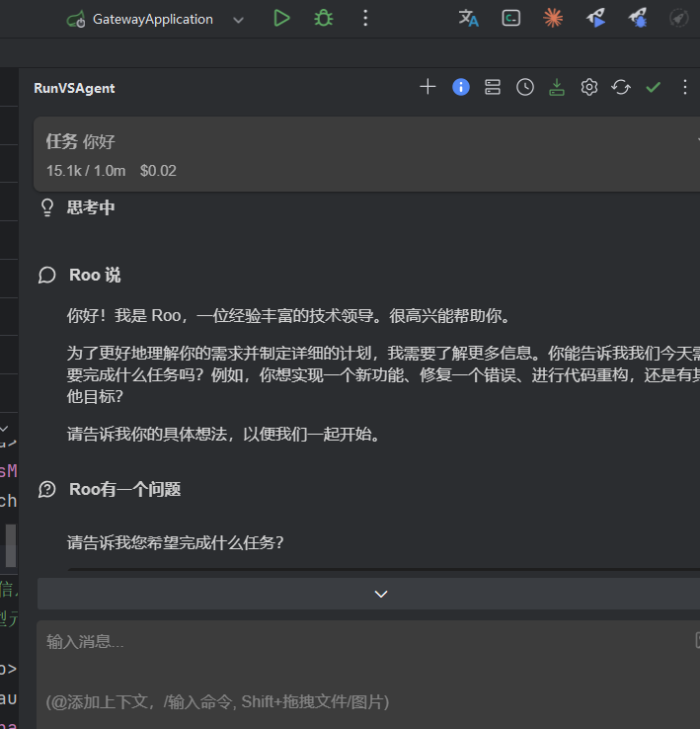Expand the 思考中 thinking section
The height and width of the screenshot is (729, 700).
tap(91, 207)
